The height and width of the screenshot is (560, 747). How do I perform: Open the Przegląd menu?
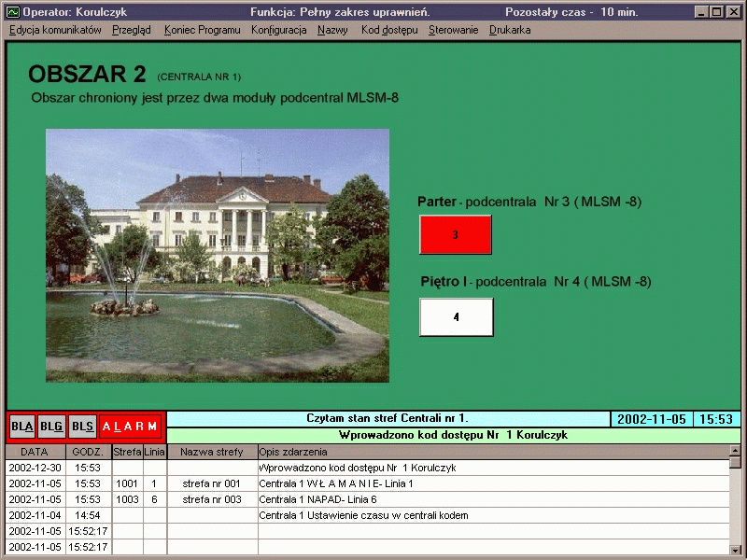pos(131,30)
